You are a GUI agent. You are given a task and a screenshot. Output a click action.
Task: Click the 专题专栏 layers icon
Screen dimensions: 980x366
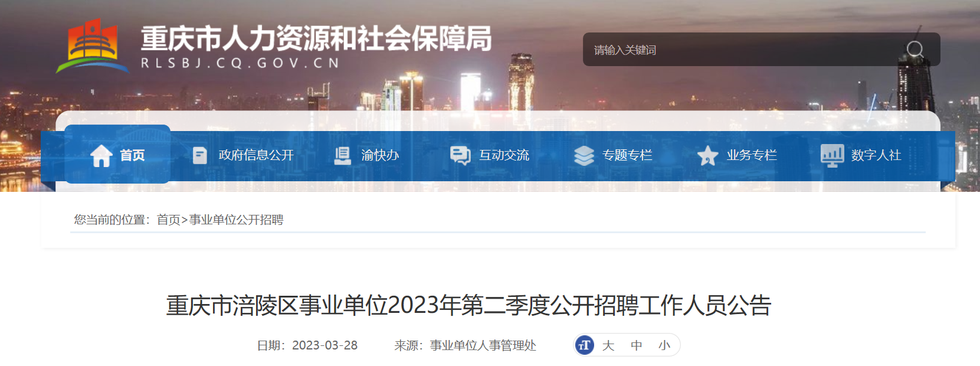coord(584,155)
